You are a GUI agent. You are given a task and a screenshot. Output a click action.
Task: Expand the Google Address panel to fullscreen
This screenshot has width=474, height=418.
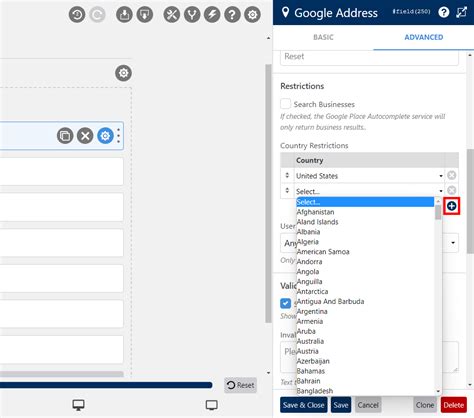pos(462,12)
